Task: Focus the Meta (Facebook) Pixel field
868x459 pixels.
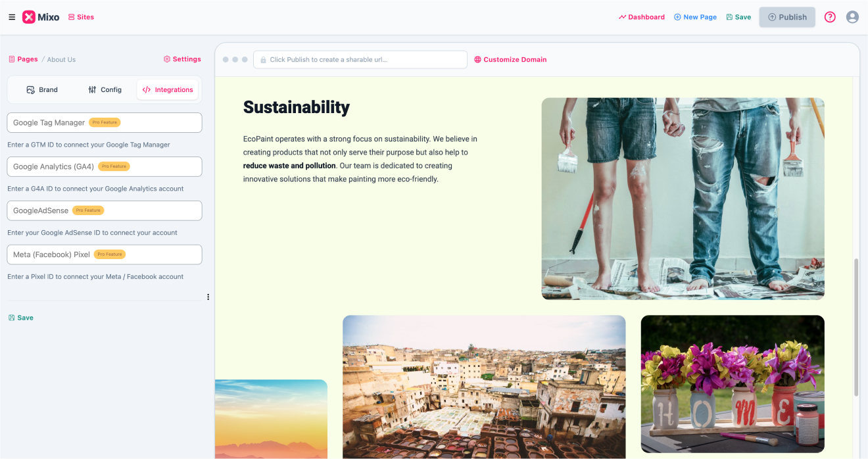Action: (105, 254)
